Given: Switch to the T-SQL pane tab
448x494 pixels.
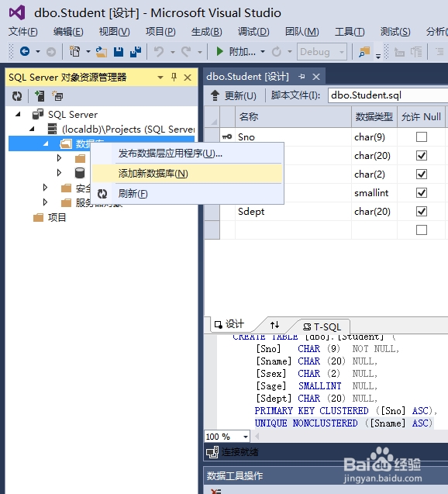Looking at the screenshot, I should 322,326.
